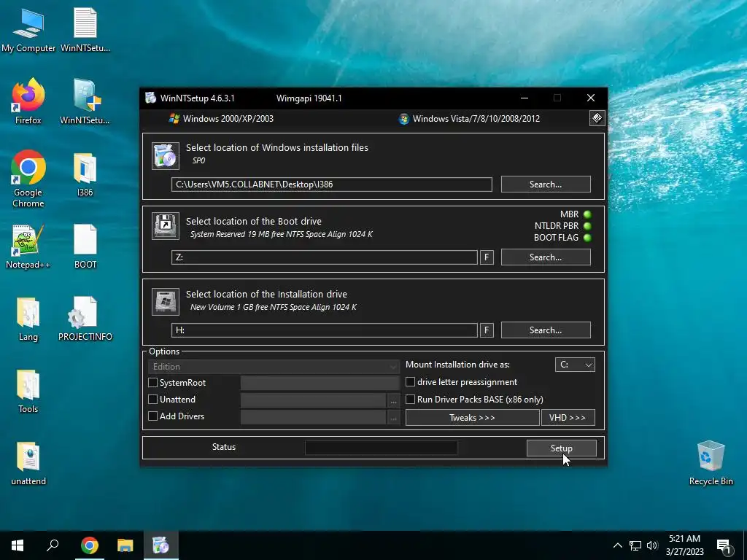Image resolution: width=747 pixels, height=560 pixels.
Task: Open the Recycle Bin
Action: click(711, 463)
